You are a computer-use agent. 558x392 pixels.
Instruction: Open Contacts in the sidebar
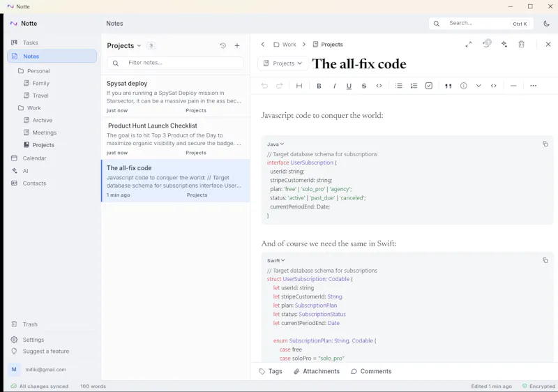(52, 183)
